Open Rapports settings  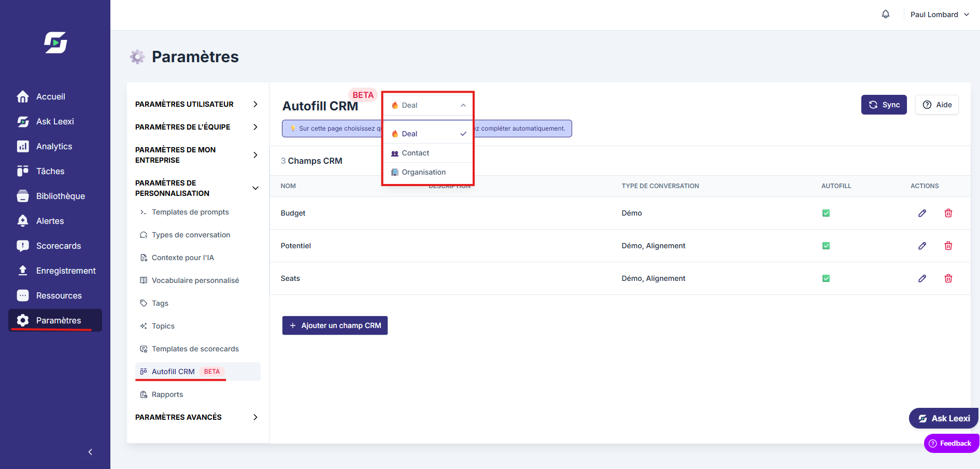tap(197, 394)
